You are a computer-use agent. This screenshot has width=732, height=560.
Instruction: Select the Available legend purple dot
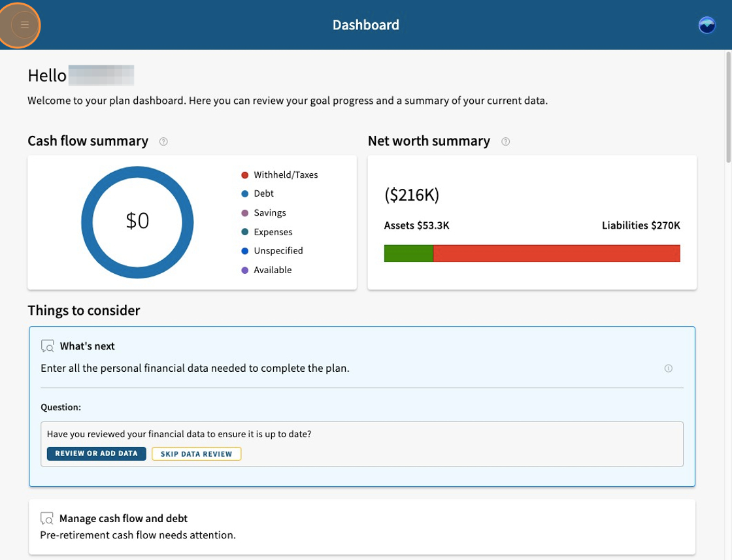(x=244, y=271)
